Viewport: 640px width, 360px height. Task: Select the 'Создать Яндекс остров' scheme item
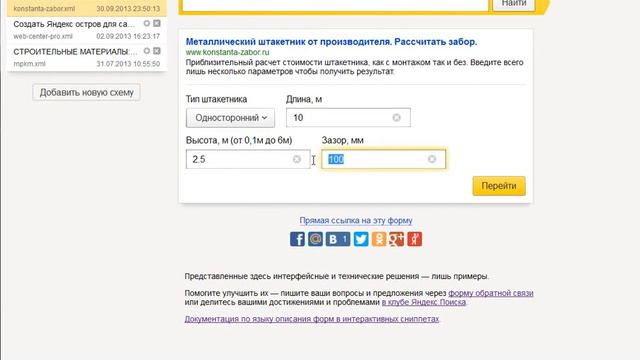click(x=87, y=30)
